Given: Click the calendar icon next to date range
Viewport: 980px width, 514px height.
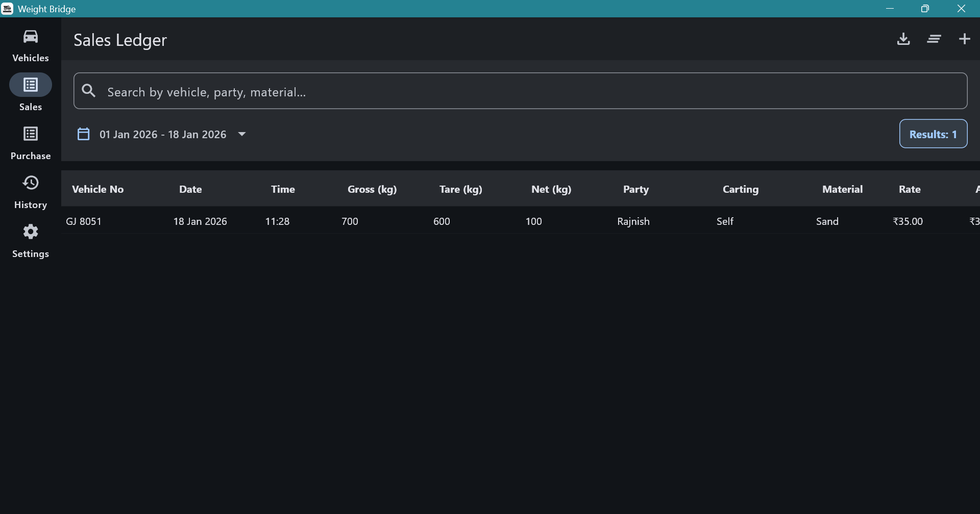Looking at the screenshot, I should pyautogui.click(x=83, y=134).
